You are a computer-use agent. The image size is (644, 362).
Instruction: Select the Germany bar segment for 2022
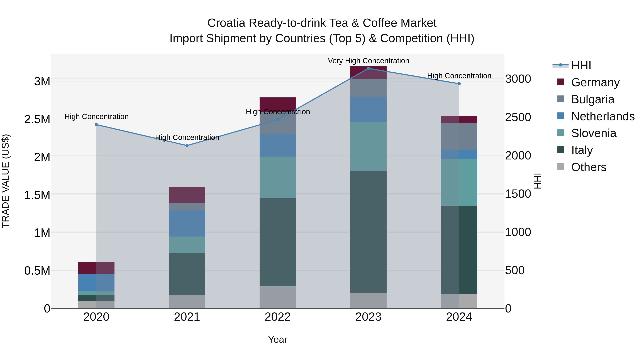tap(278, 105)
